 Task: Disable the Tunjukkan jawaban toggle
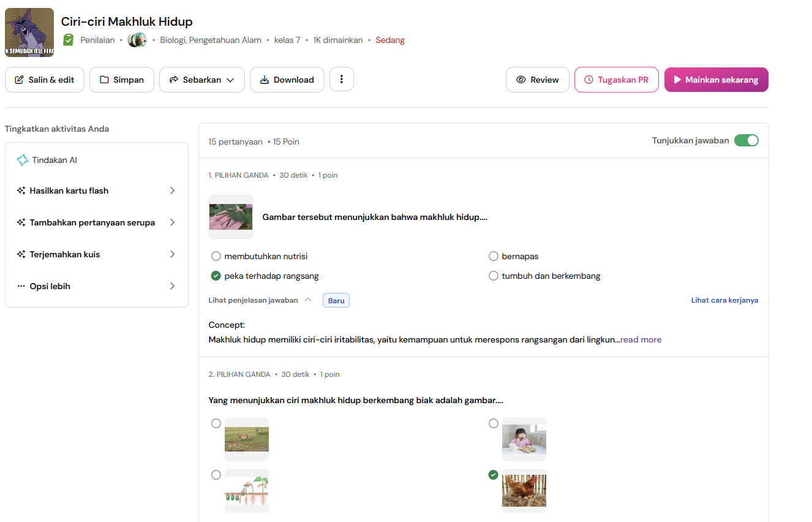coord(746,140)
